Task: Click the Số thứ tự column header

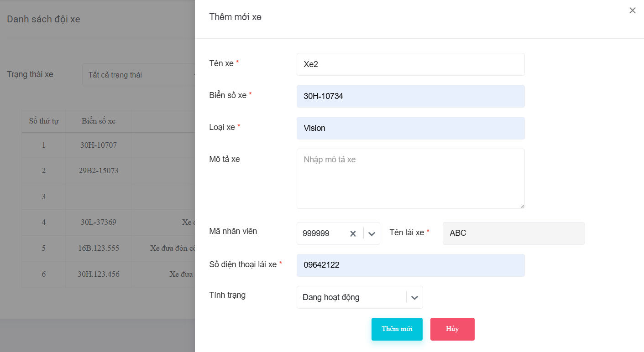Action: tap(44, 121)
